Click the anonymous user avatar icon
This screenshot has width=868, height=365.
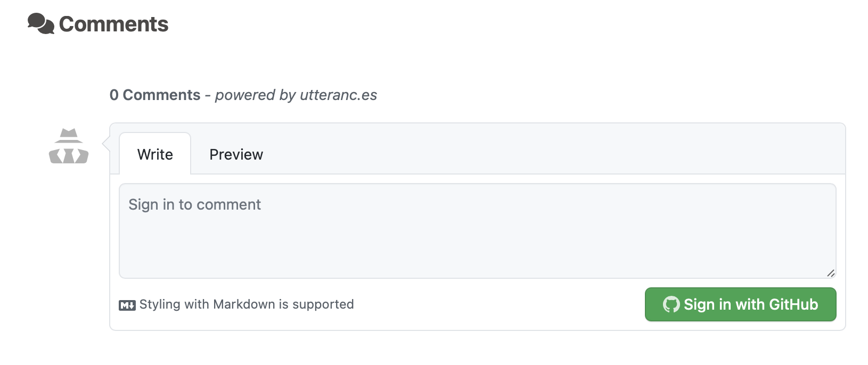[x=69, y=146]
